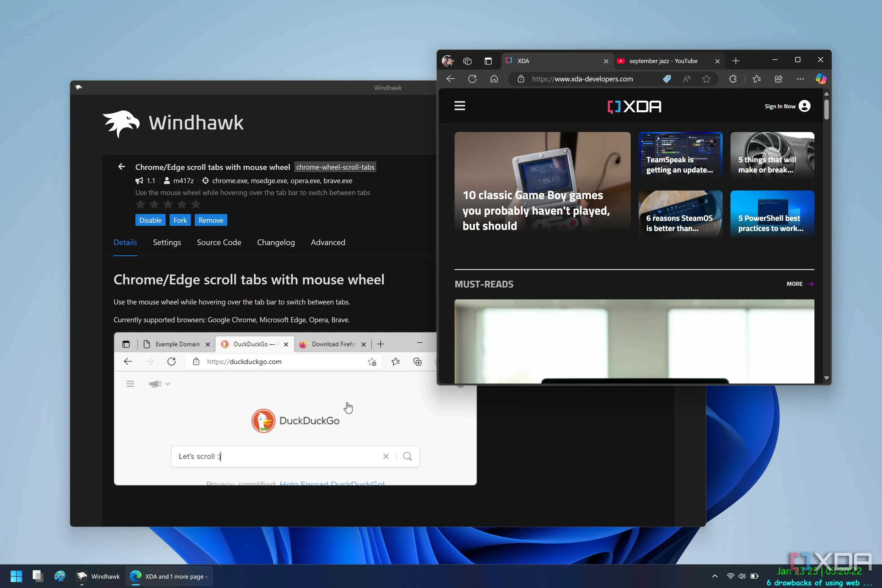The width and height of the screenshot is (882, 588).
Task: Fork the scroll tabs mod
Action: click(x=180, y=220)
